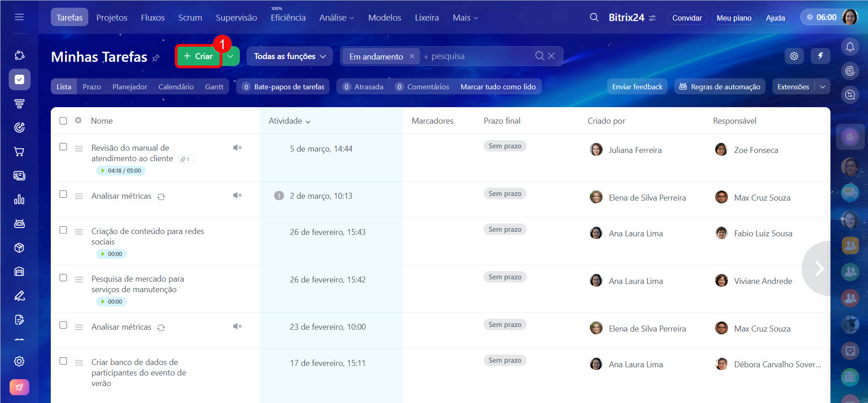Check the box for Revisão do manual task
Screen dimensions: 868x403
pos(63,147)
